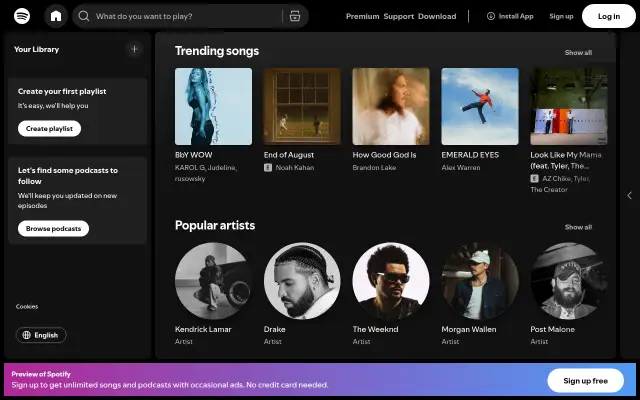
Task: Click the Trending songs heading
Action: pos(217,51)
